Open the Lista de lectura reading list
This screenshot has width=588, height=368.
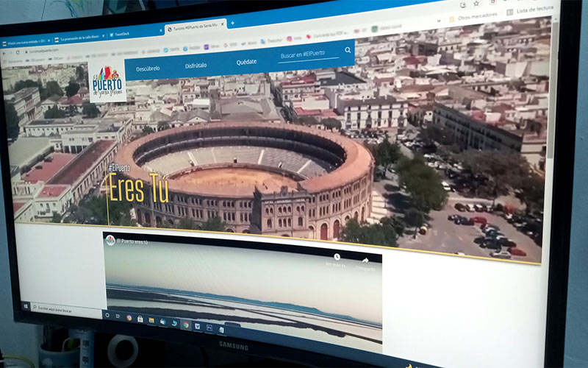click(x=530, y=10)
